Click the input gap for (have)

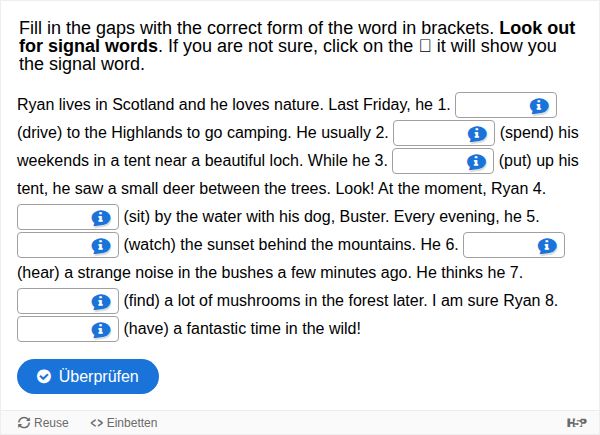coord(54,329)
